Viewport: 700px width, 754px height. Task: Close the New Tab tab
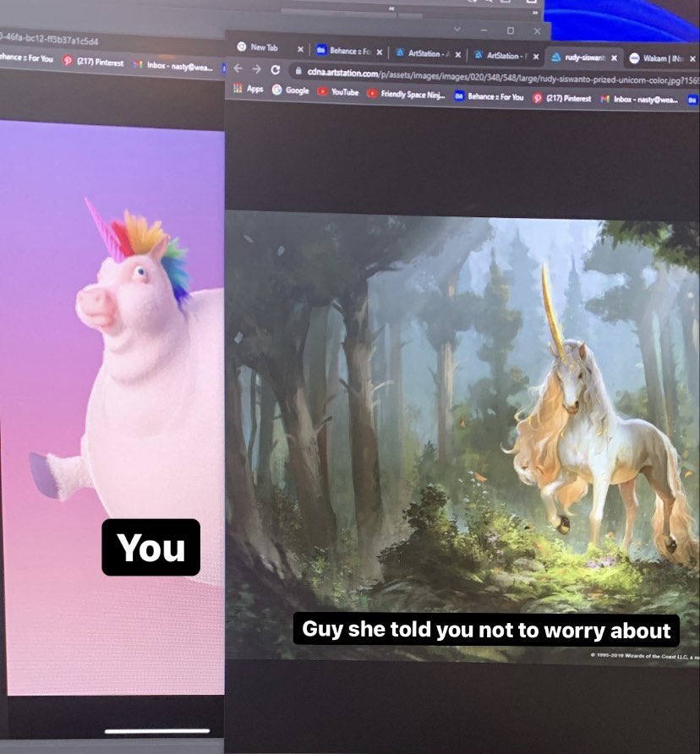coord(300,49)
